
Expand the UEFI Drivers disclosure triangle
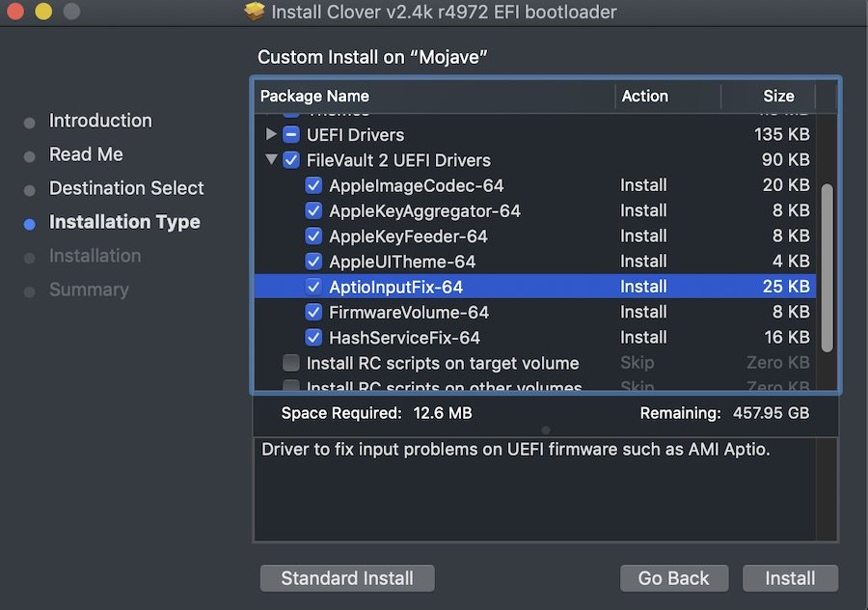(271, 134)
